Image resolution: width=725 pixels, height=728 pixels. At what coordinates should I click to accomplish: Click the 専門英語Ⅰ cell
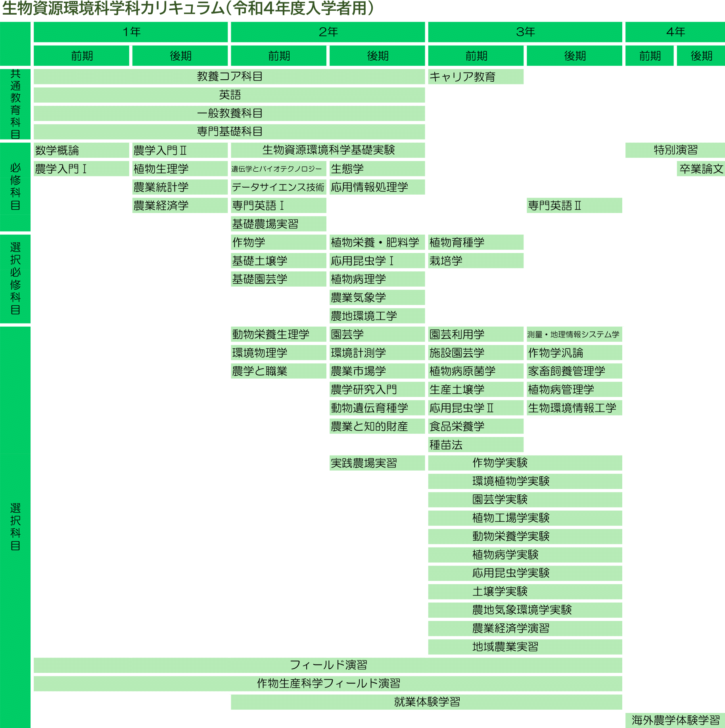click(x=278, y=205)
